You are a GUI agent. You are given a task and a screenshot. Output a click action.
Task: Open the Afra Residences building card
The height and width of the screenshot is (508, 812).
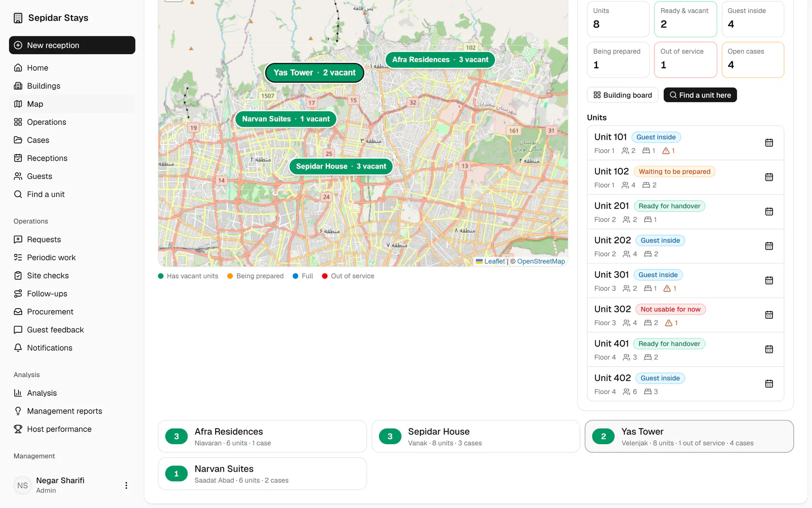(262, 436)
